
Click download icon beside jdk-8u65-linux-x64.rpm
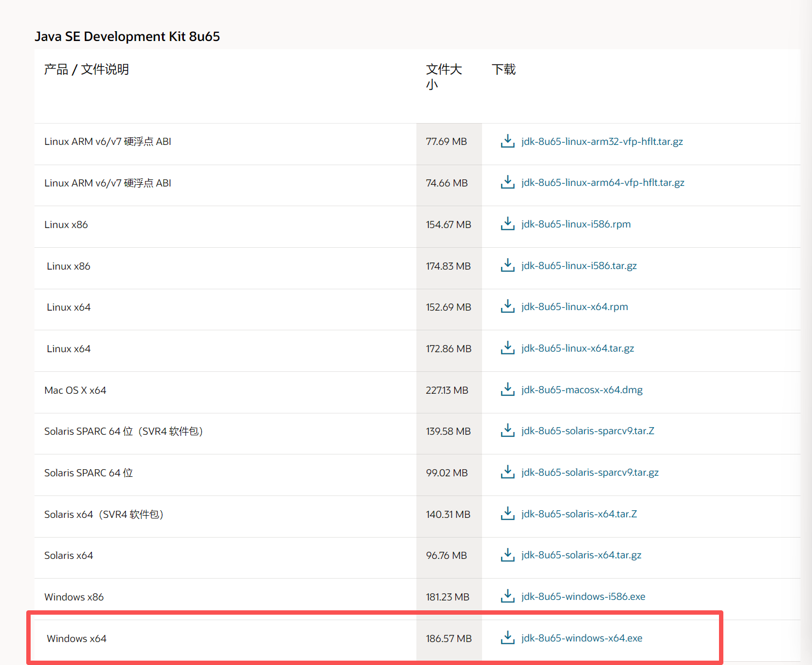click(508, 306)
